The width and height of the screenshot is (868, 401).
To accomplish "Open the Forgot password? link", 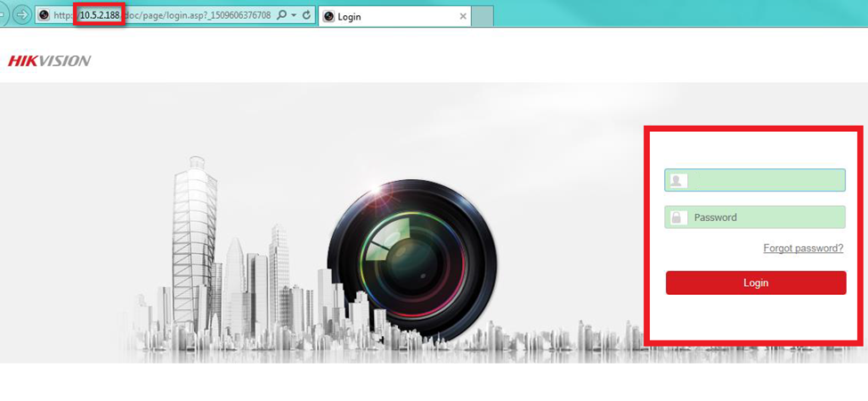I will point(803,249).
